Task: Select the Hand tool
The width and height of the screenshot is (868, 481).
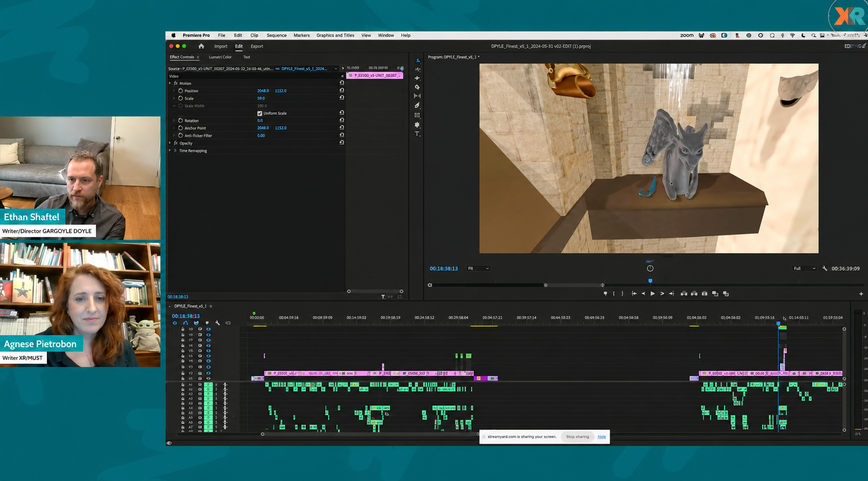Action: pyautogui.click(x=418, y=125)
